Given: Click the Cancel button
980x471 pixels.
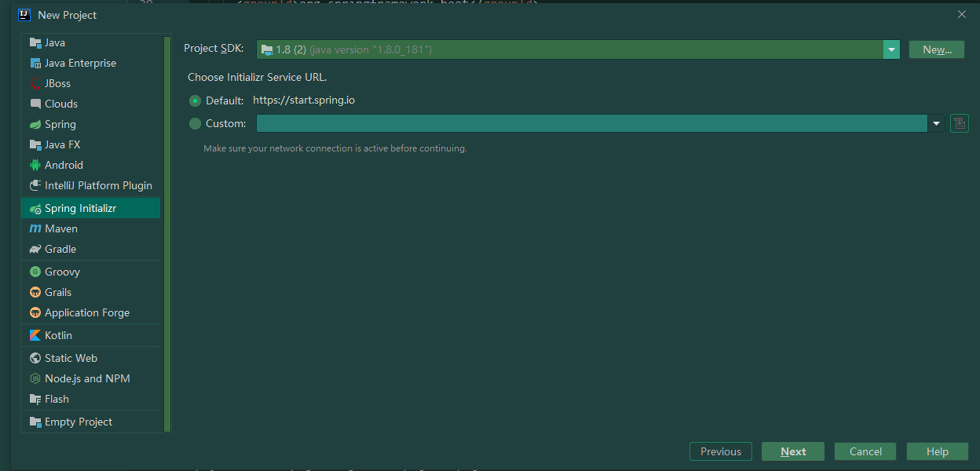Looking at the screenshot, I should click(x=865, y=451).
